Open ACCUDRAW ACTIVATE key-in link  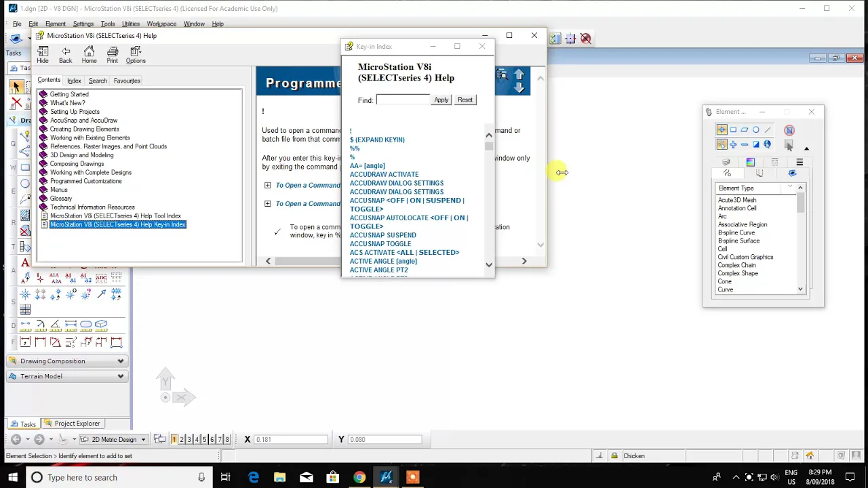point(384,174)
